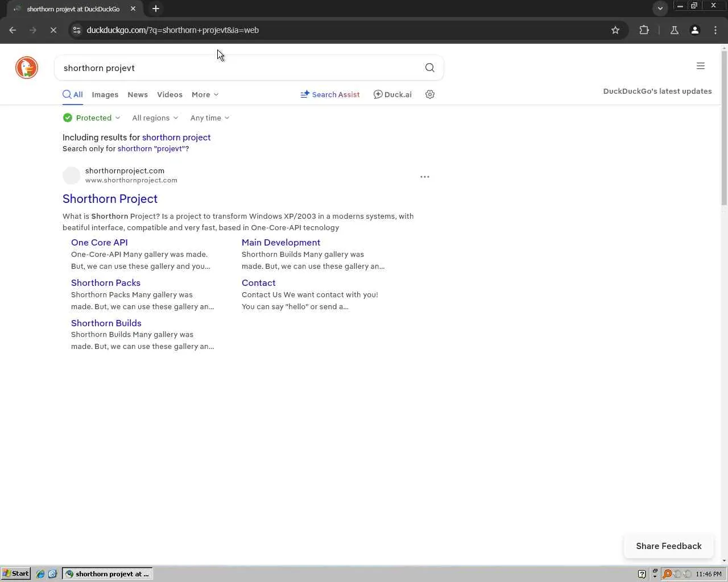Switch to the Images tab
Image resolution: width=728 pixels, height=582 pixels.
click(105, 94)
